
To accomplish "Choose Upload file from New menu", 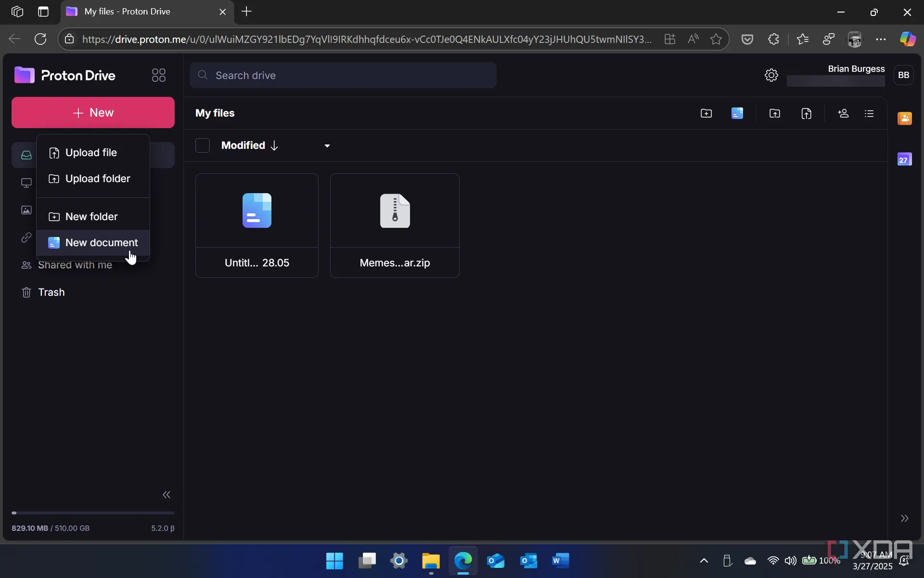I will tap(93, 153).
